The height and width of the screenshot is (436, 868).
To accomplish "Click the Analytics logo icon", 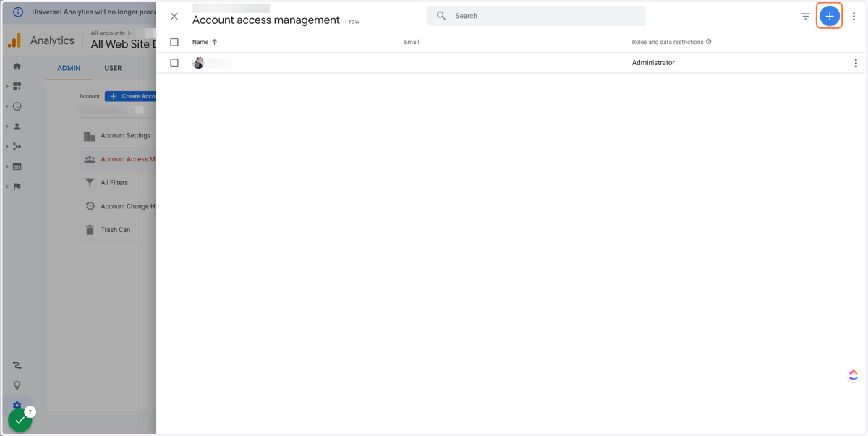I will [x=14, y=40].
